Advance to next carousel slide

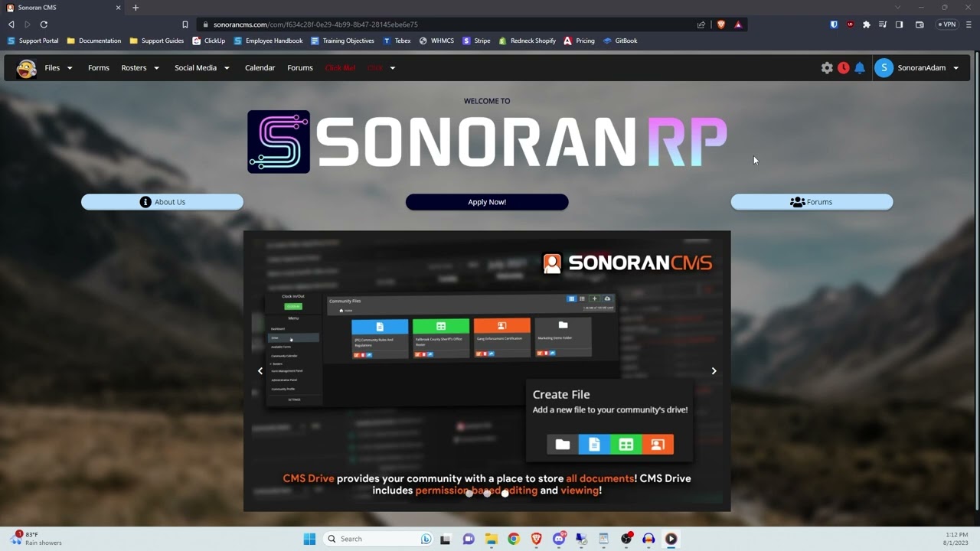[x=714, y=371]
